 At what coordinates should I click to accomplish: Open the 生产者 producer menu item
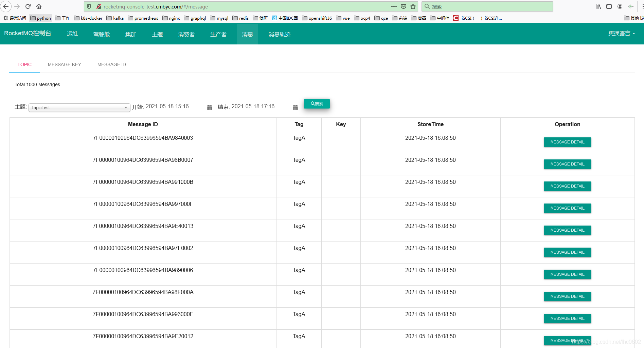click(218, 34)
